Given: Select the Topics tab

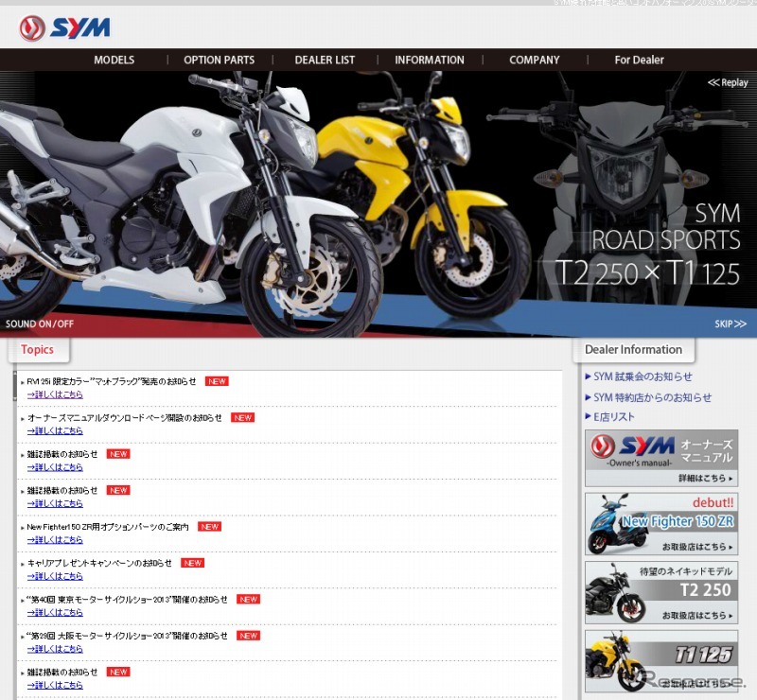Looking at the screenshot, I should click(x=39, y=349).
